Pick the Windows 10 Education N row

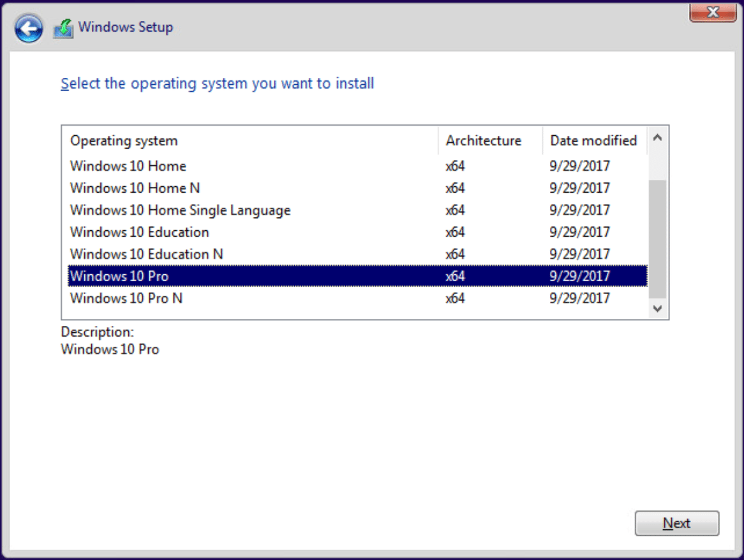click(x=146, y=254)
